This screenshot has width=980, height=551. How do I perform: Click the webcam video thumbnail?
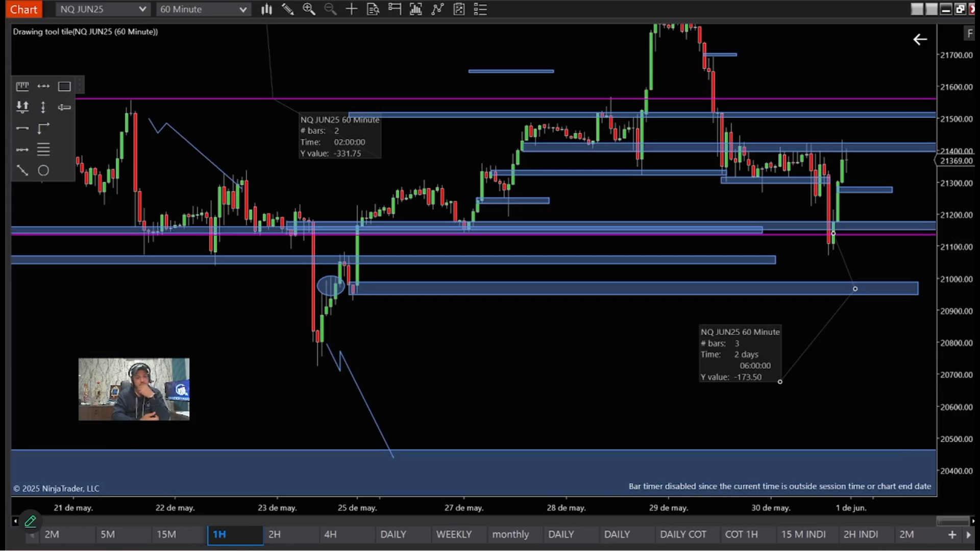tap(134, 389)
